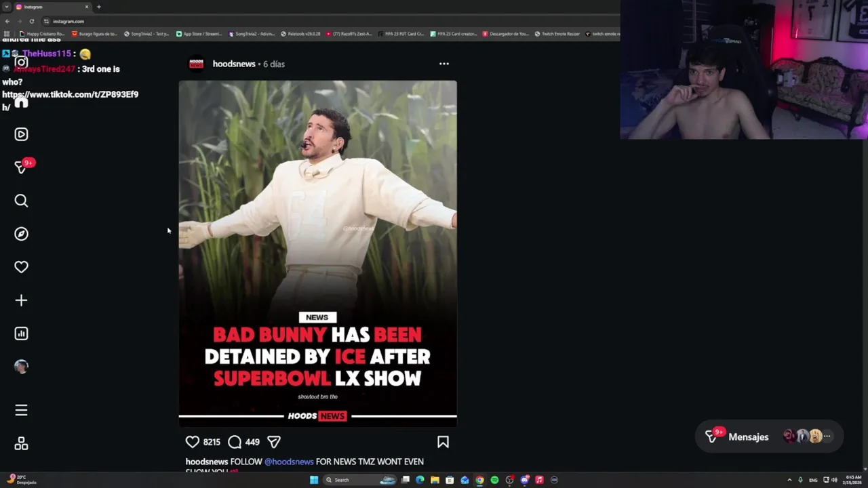
Task: Open the tab search dropdown arrow
Action: coord(6,7)
